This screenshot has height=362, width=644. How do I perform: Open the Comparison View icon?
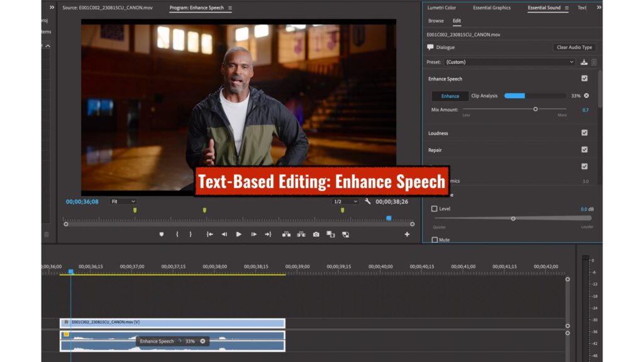coord(331,234)
